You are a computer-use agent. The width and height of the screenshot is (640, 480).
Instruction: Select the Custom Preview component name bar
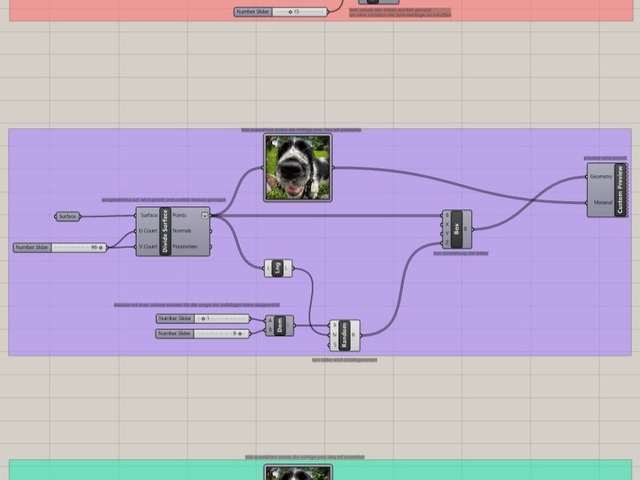pos(620,190)
